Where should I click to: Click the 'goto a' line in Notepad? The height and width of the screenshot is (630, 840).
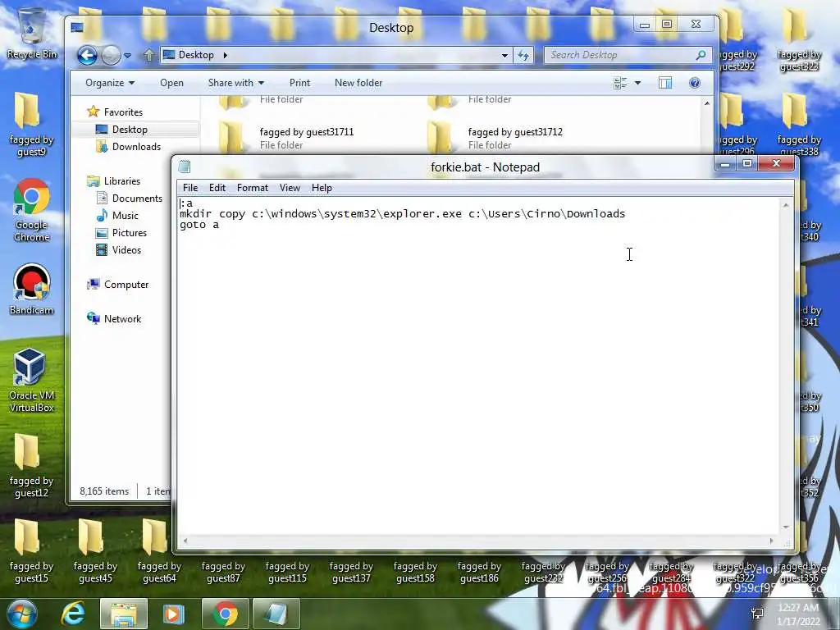tap(199, 225)
